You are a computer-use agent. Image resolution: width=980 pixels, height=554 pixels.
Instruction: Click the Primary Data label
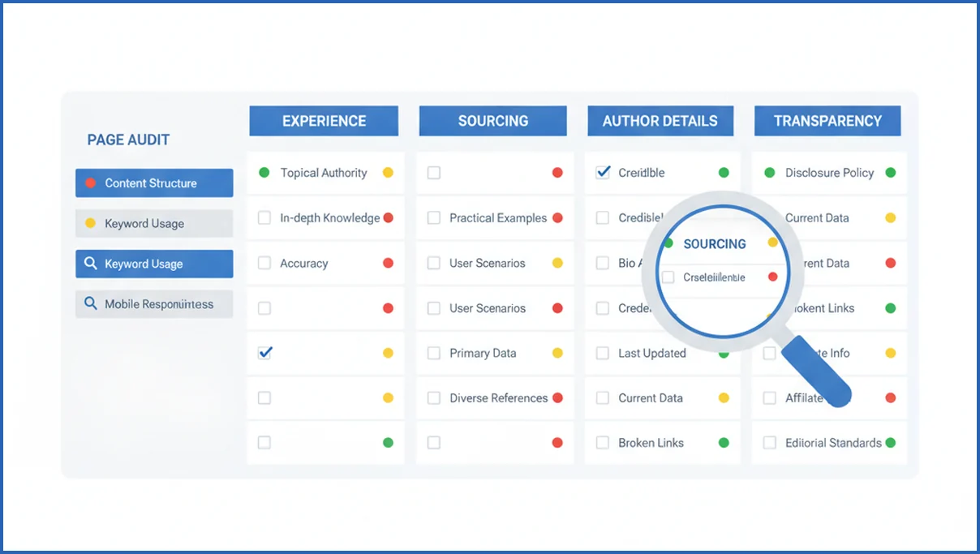coord(483,353)
